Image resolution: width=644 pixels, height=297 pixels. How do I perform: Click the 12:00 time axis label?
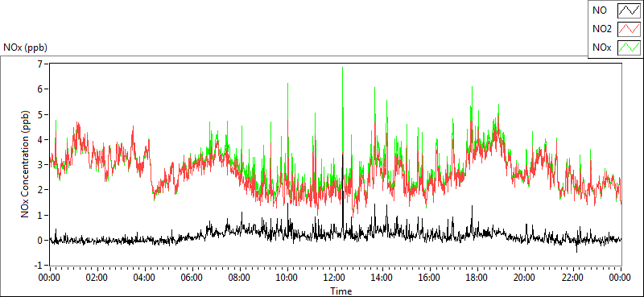pos(335,278)
